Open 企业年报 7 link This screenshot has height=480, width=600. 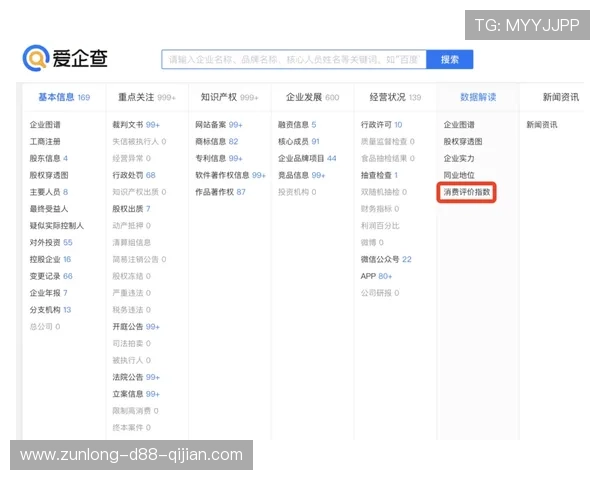[x=49, y=293]
